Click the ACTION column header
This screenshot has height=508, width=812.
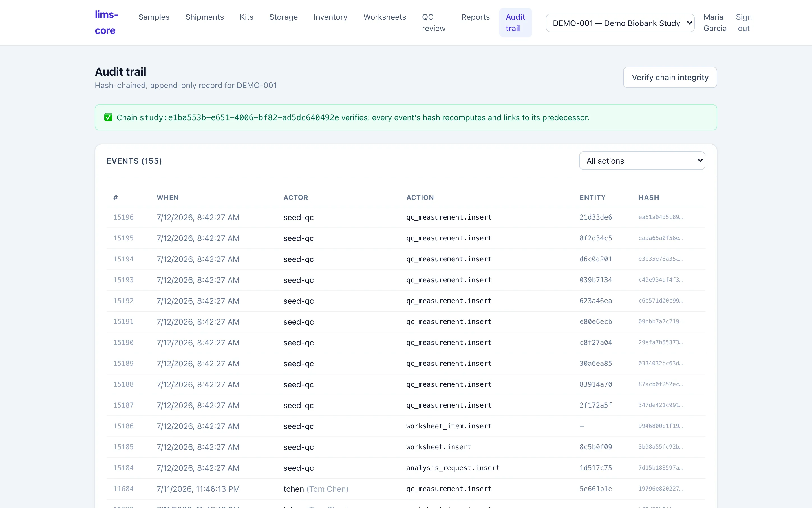pyautogui.click(x=420, y=198)
